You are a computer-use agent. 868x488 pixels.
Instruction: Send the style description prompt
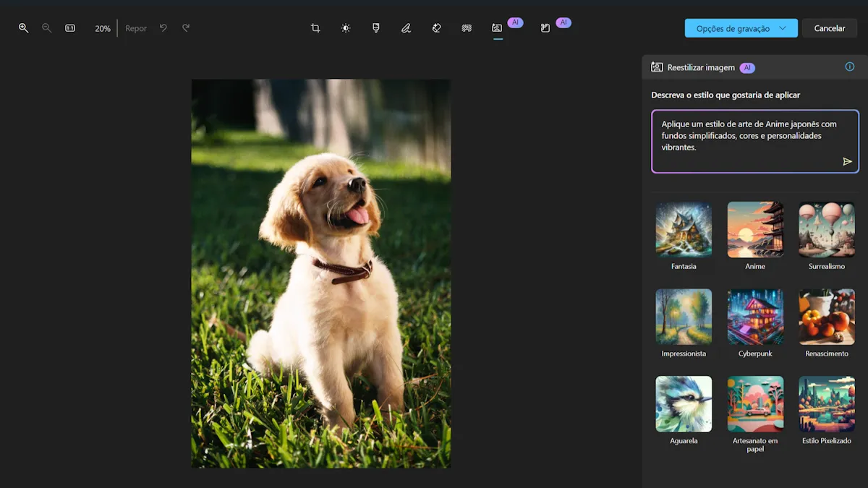click(x=847, y=161)
